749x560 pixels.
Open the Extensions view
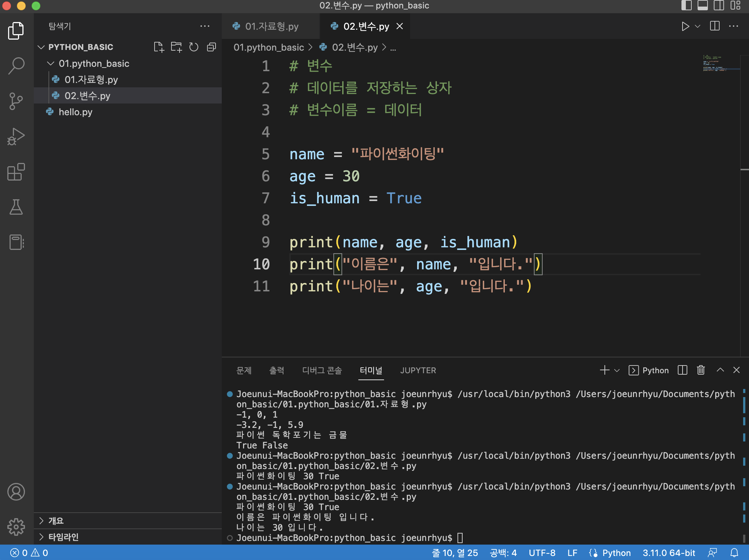[16, 172]
